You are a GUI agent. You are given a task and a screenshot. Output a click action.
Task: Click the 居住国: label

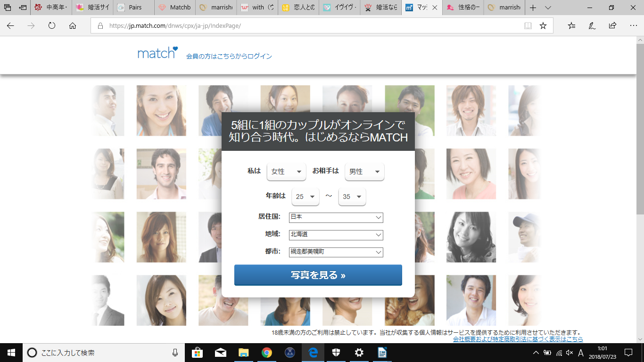pyautogui.click(x=269, y=217)
